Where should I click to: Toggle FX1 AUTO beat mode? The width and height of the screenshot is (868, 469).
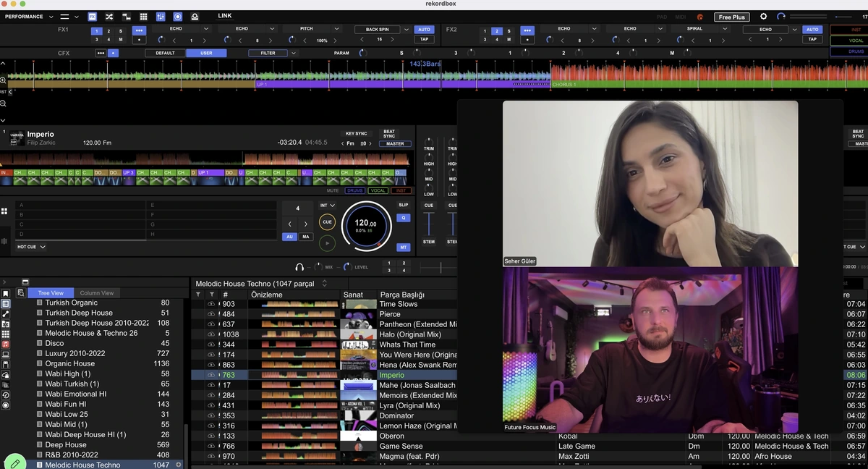point(424,30)
